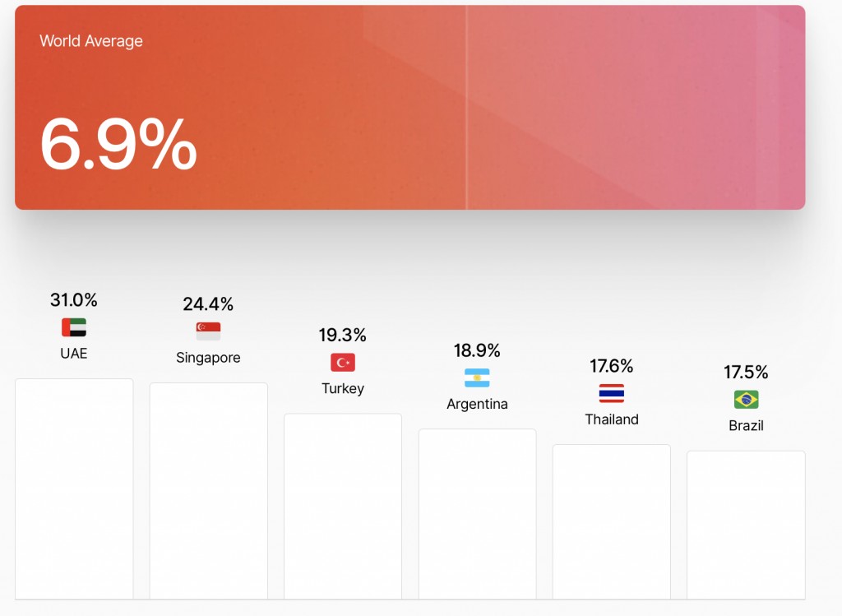Click the 6.9% world average value

point(118,143)
